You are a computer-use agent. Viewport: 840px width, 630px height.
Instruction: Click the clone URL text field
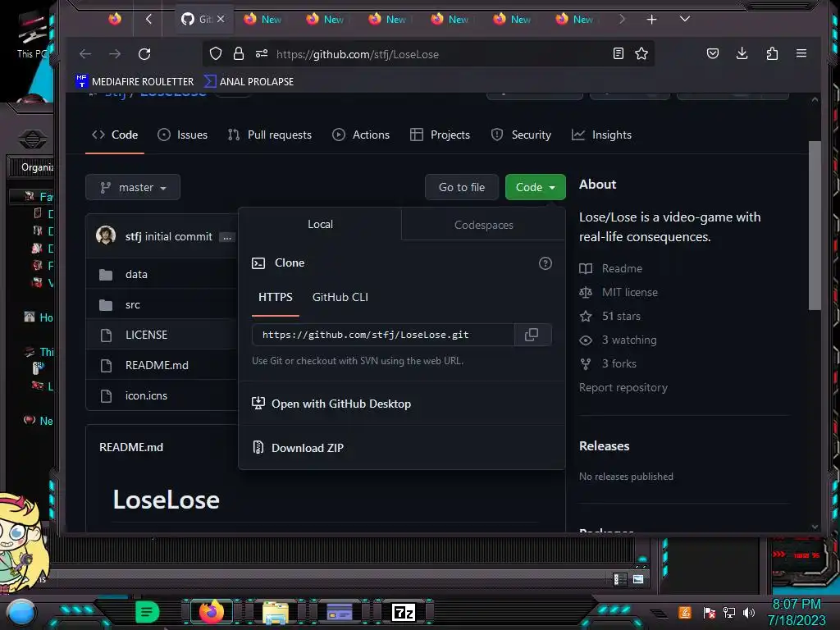pos(384,335)
